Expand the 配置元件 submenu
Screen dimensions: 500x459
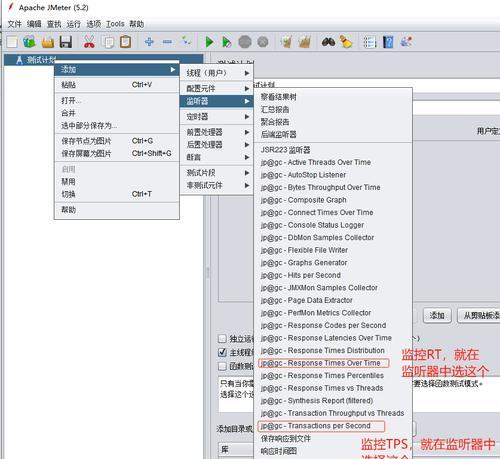pos(217,88)
